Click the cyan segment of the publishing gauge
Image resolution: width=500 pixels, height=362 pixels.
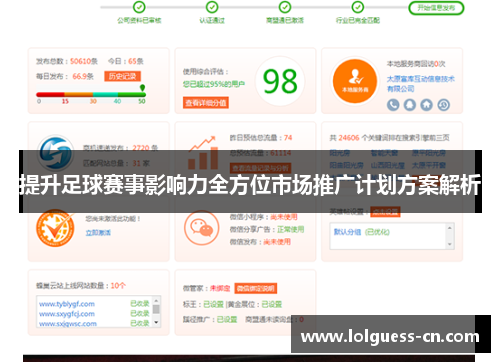click(105, 95)
